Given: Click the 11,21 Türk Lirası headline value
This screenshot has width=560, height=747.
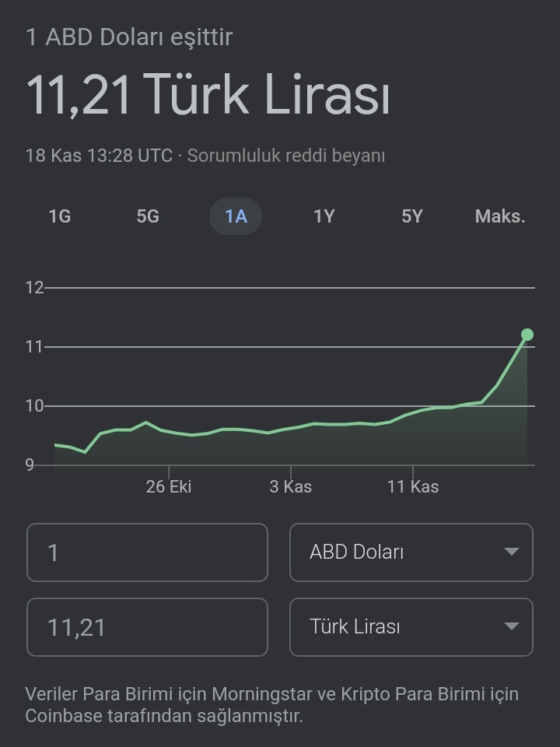Looking at the screenshot, I should (x=208, y=94).
